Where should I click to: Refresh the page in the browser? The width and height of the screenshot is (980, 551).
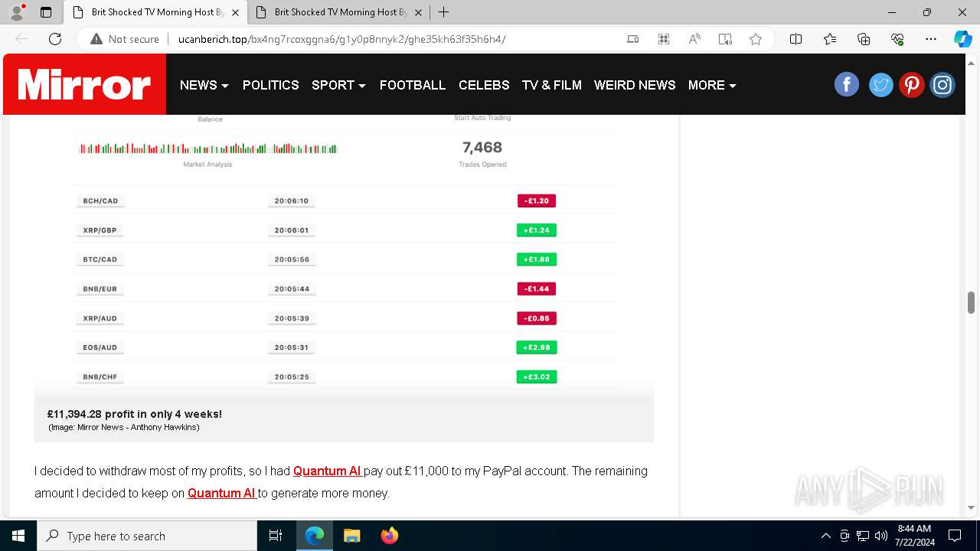point(55,39)
